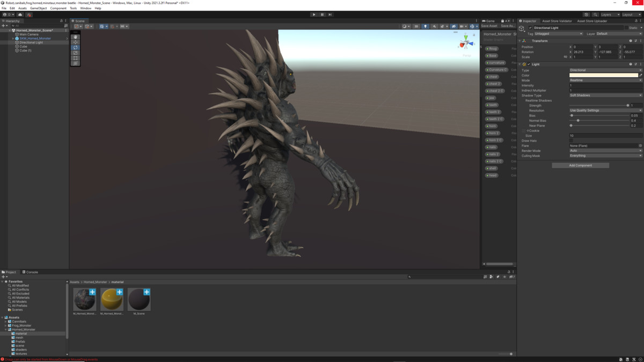Open the version control collab icon
The image size is (644, 362).
[x=29, y=15]
